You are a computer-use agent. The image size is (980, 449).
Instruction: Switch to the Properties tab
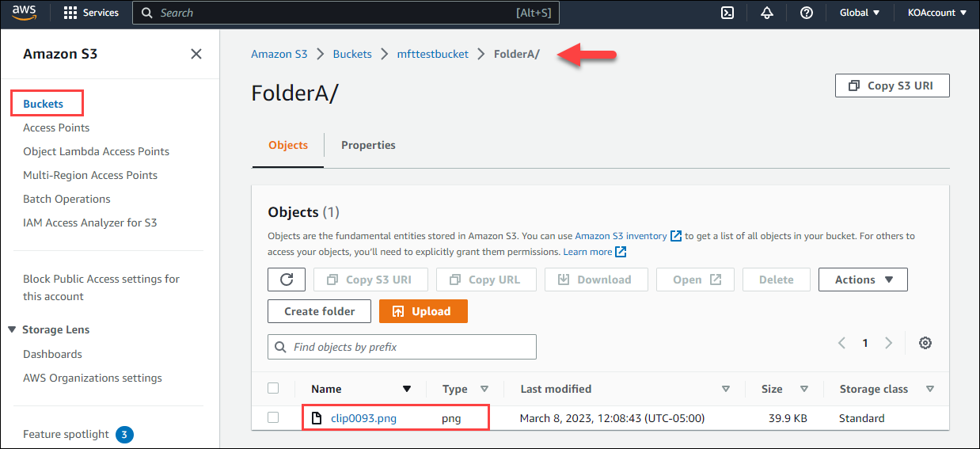368,145
